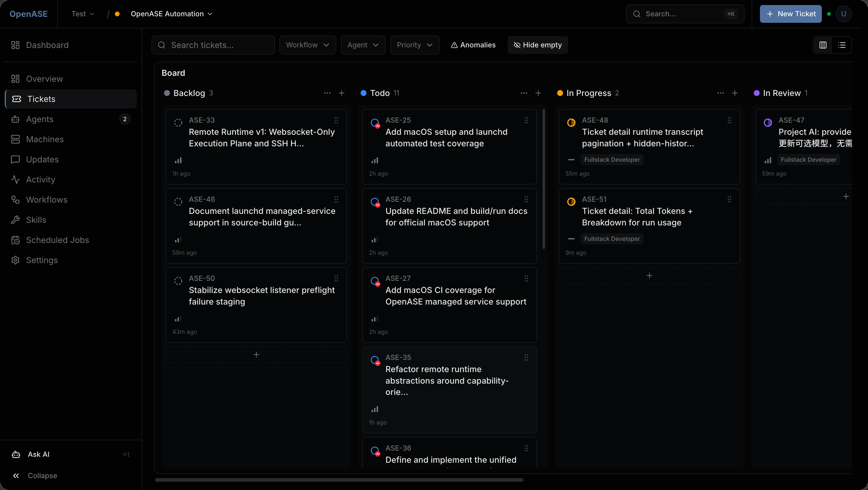Click the New Ticket button

click(x=790, y=14)
